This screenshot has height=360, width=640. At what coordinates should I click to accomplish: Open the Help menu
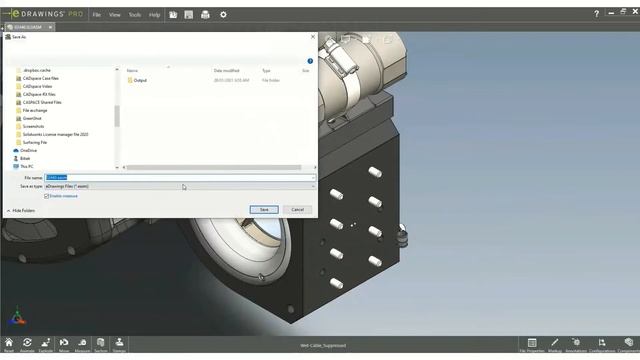tap(154, 15)
